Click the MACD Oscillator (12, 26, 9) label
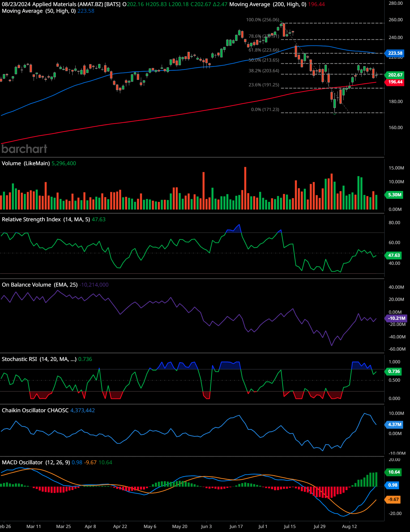This screenshot has height=532, width=410. [36, 462]
